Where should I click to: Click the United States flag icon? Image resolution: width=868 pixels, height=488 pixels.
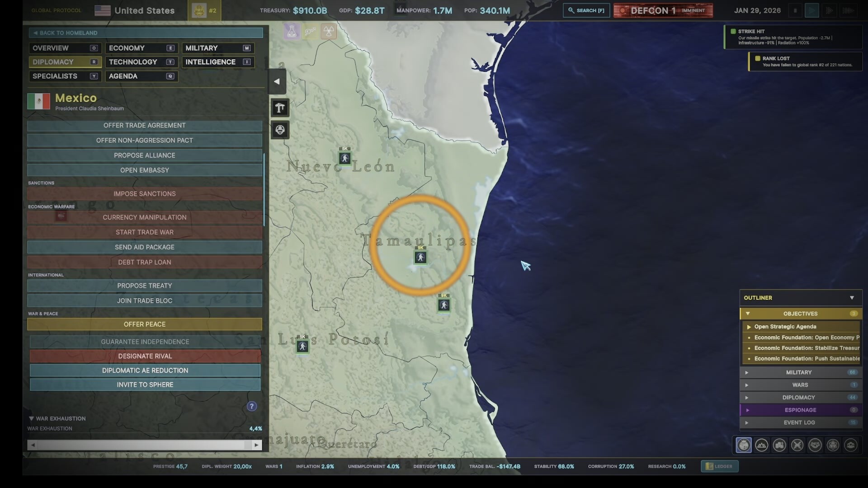pyautogui.click(x=103, y=10)
